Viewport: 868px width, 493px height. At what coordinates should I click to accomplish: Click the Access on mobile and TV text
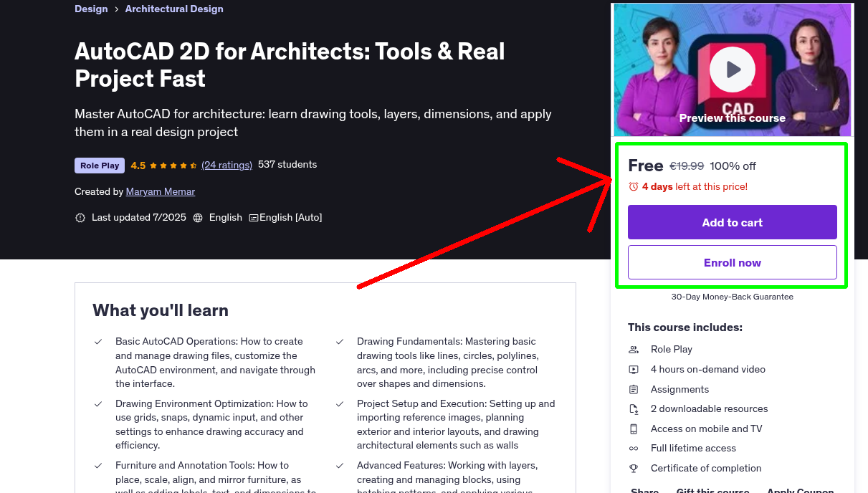click(707, 429)
